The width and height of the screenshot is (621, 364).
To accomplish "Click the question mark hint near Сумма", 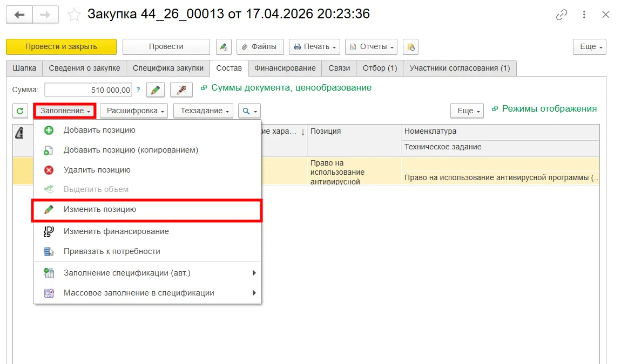I will [138, 90].
